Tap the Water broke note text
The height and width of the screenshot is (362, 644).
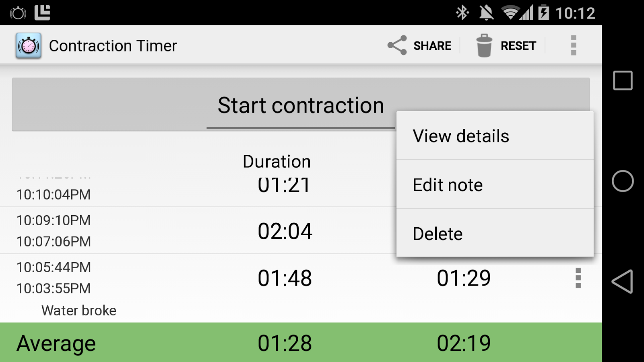pos(78,310)
